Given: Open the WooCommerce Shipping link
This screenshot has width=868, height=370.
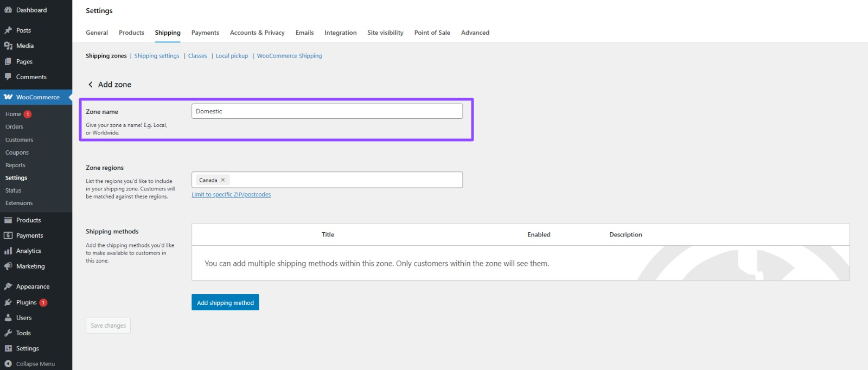Looking at the screenshot, I should (289, 56).
